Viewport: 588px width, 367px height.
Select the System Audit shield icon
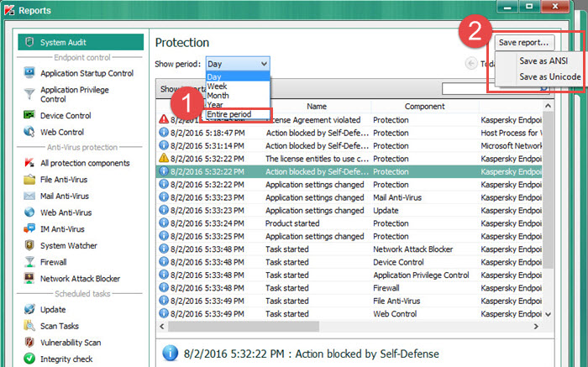(29, 42)
